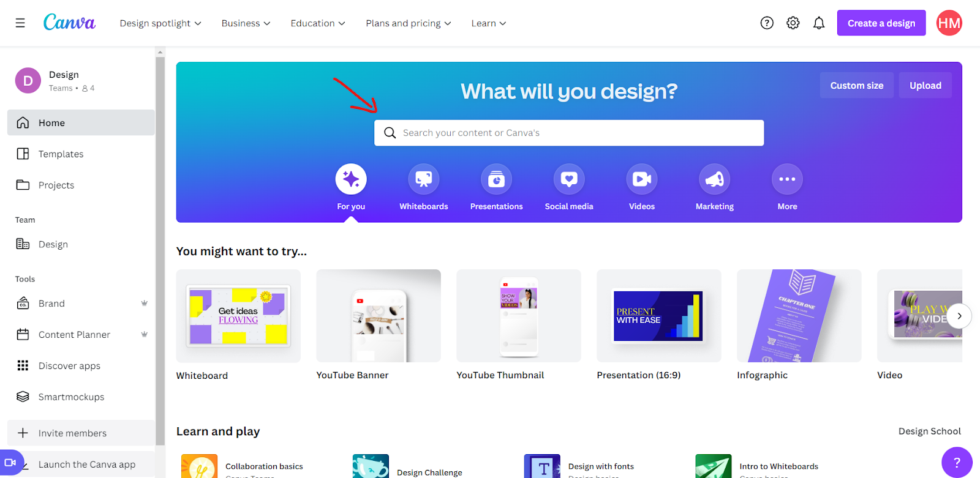980x478 pixels.
Task: Focus the Search your content field
Action: point(569,133)
